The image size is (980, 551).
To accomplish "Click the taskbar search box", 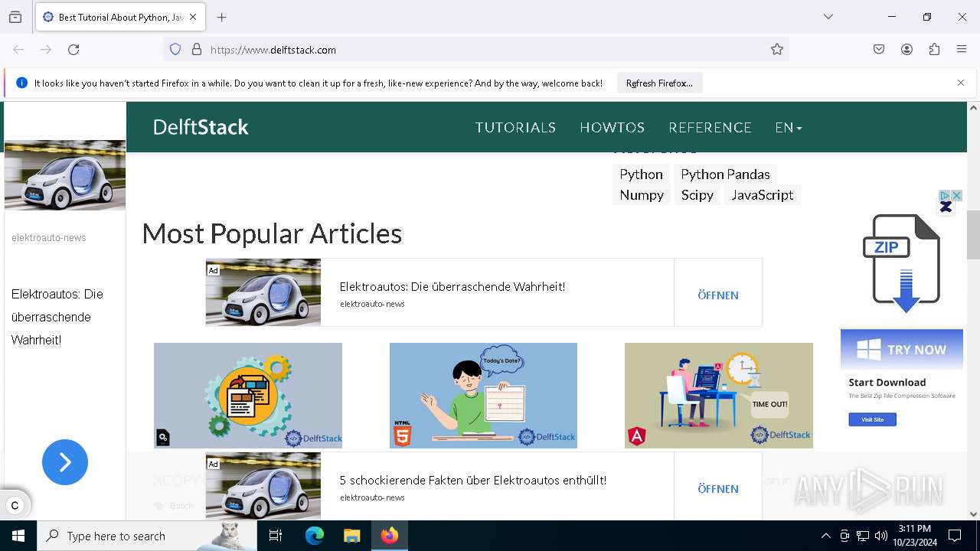I will [x=147, y=536].
